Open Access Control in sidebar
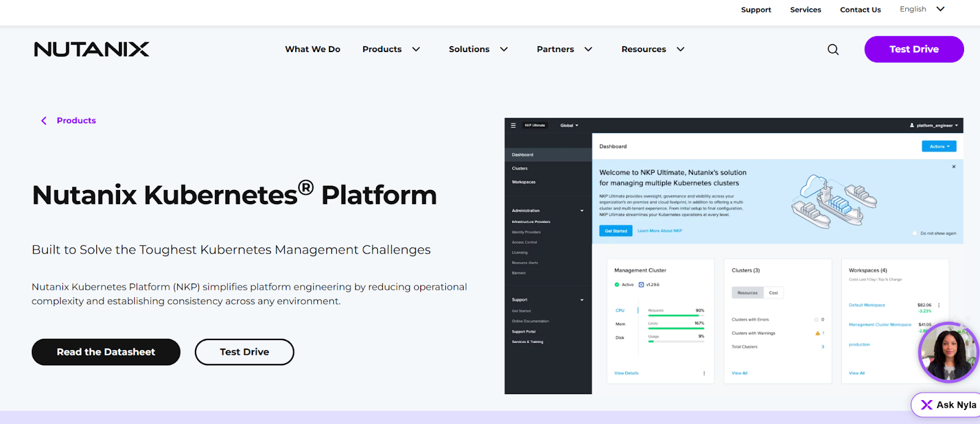 524,242
